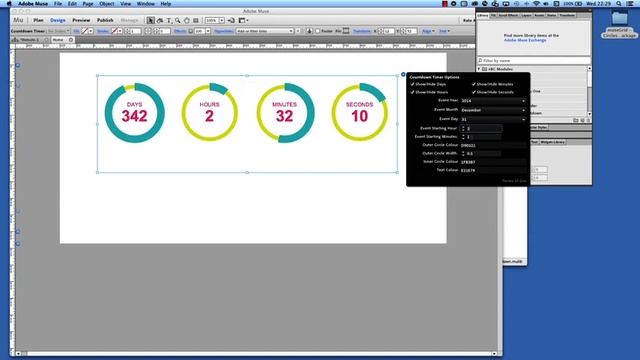This screenshot has height=360, width=640.
Task: Open the view options icon in toolbar
Action: (x=243, y=20)
